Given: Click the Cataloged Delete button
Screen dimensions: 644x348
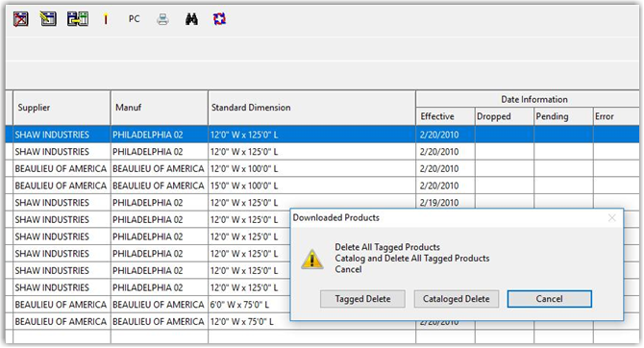Looking at the screenshot, I should coord(457,299).
